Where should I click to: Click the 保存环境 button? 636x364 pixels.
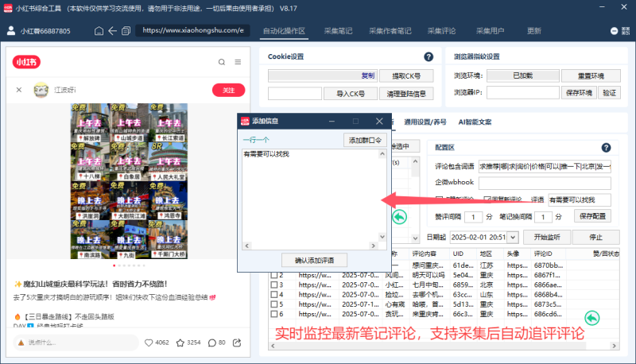[580, 93]
